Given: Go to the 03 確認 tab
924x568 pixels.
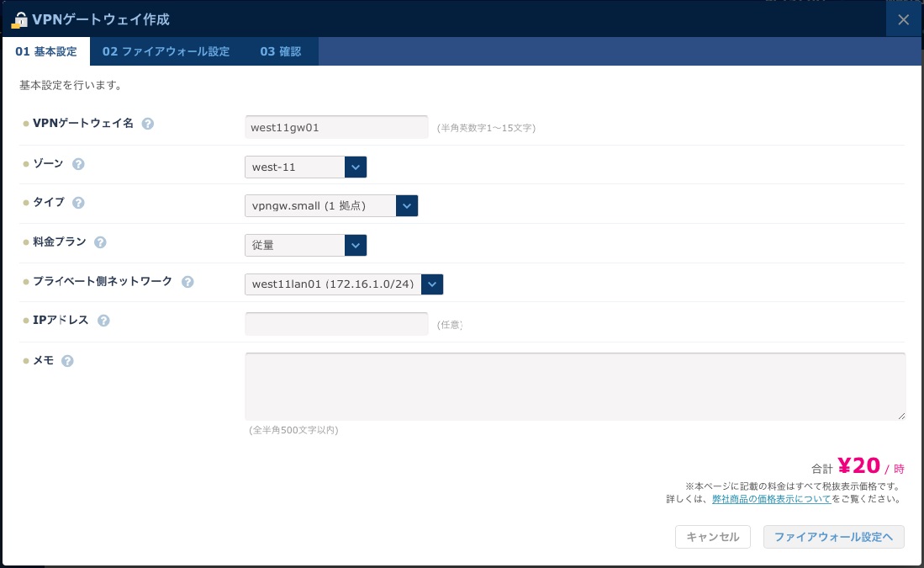Looking at the screenshot, I should click(280, 51).
